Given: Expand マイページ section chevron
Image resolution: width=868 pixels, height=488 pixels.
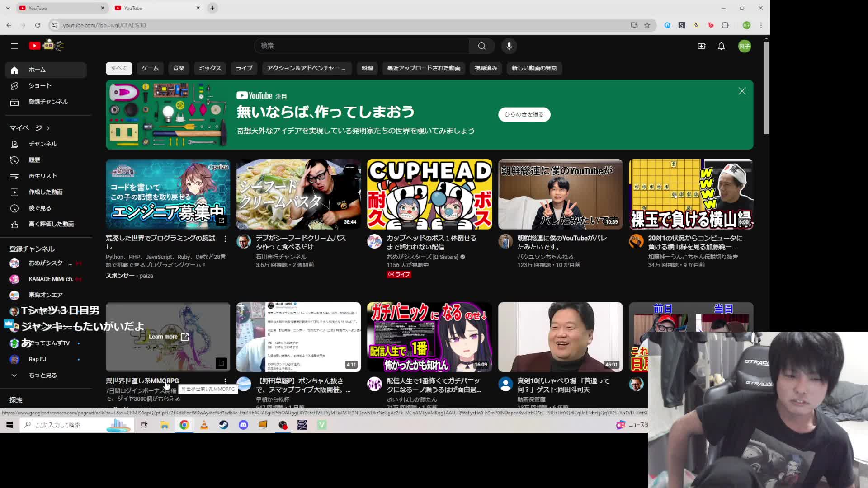Looking at the screenshot, I should [48, 128].
